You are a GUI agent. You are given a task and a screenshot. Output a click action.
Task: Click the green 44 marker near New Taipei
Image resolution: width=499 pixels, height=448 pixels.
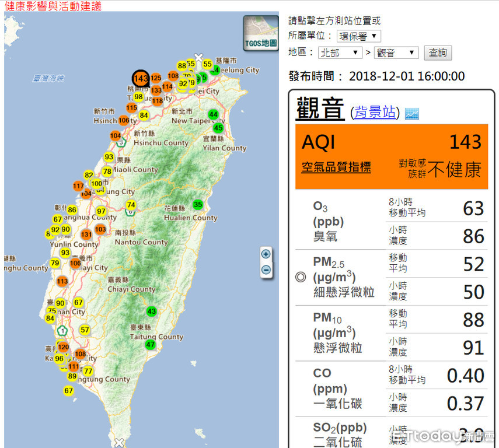214,114
